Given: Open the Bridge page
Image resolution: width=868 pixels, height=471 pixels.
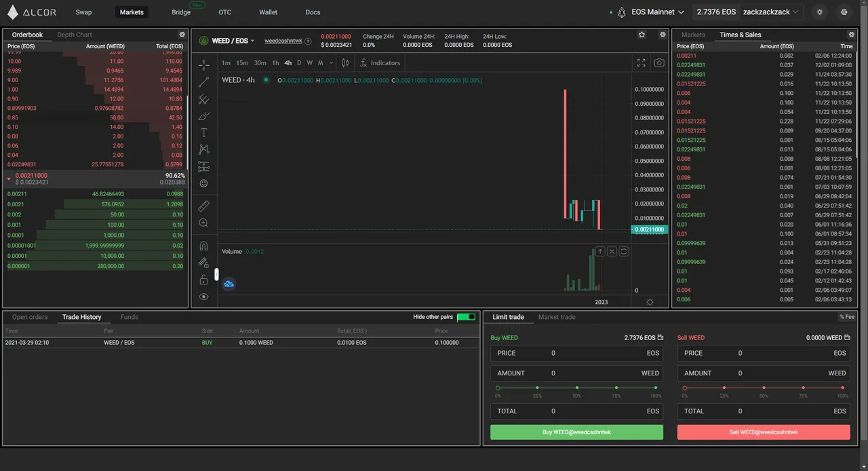Looking at the screenshot, I should [181, 12].
